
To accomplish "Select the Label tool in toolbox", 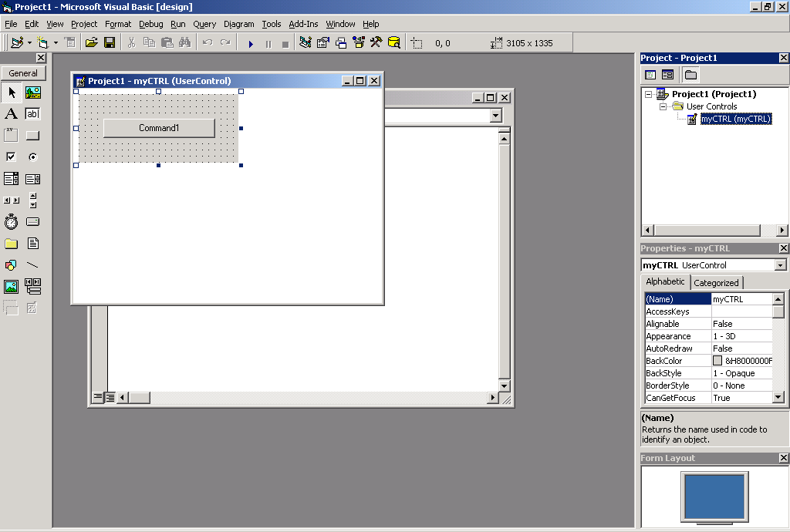I will [x=12, y=114].
